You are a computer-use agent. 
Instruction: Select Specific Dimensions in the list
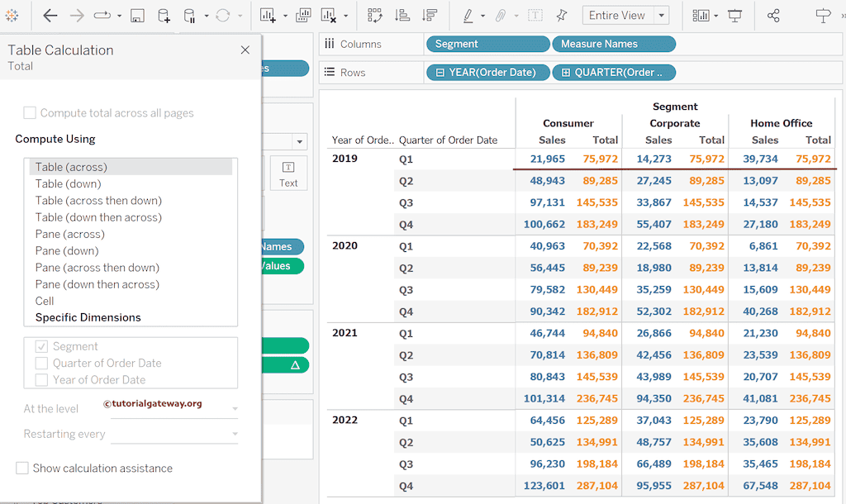[88, 317]
